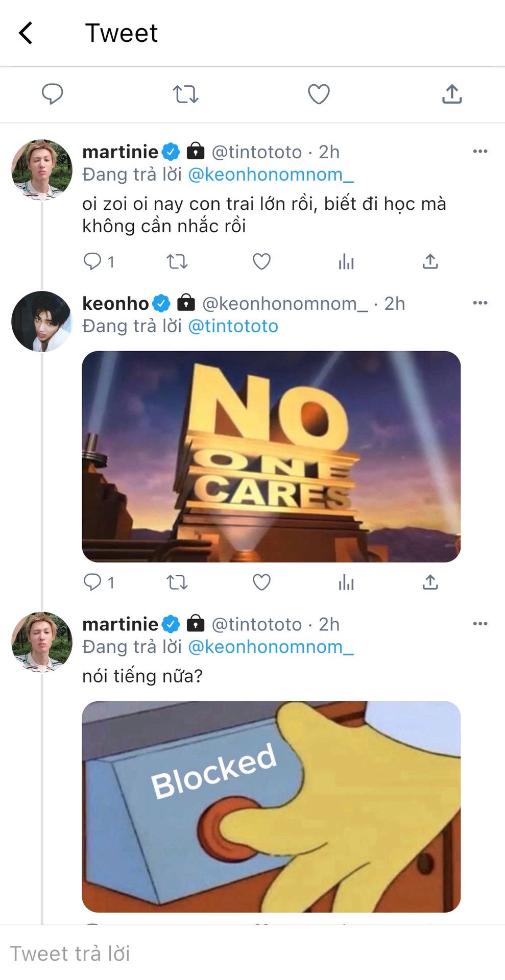
Task: Tap the "Tweet trả lời" reply field
Action: click(204, 953)
